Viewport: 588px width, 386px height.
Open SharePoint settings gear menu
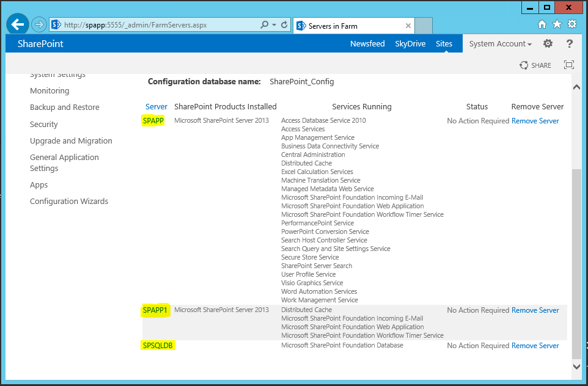pos(548,43)
